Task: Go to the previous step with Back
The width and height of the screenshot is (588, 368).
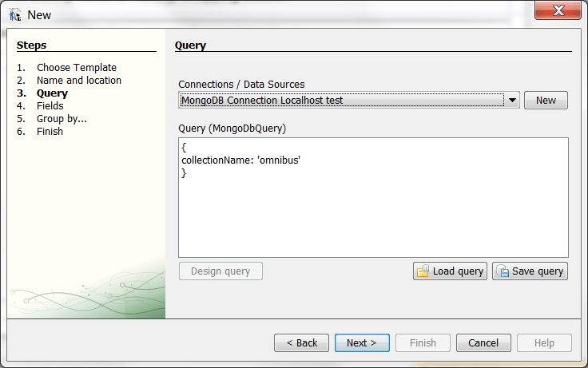Action: (x=301, y=343)
